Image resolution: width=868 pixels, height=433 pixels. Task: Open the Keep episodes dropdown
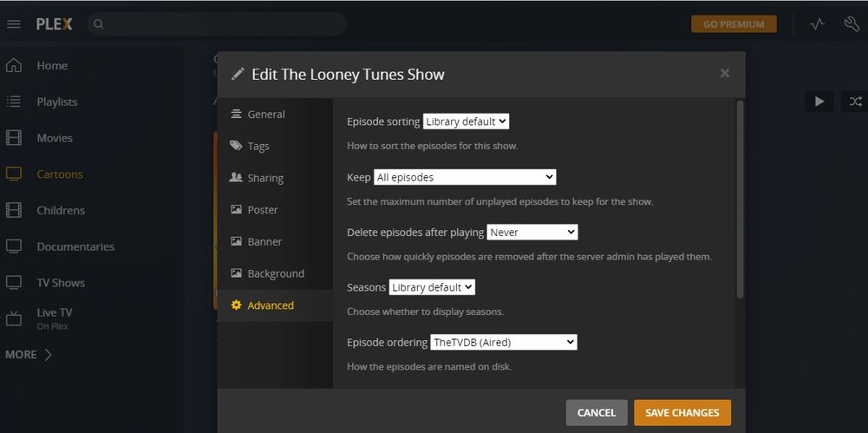(465, 177)
